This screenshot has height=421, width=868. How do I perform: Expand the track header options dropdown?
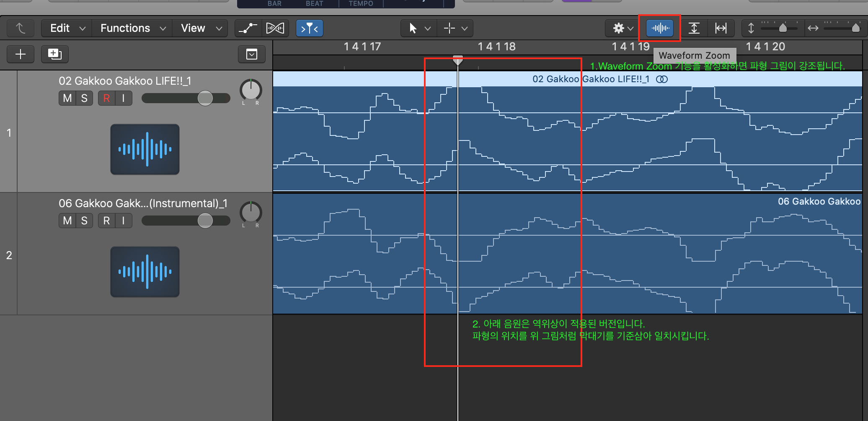pyautogui.click(x=252, y=54)
